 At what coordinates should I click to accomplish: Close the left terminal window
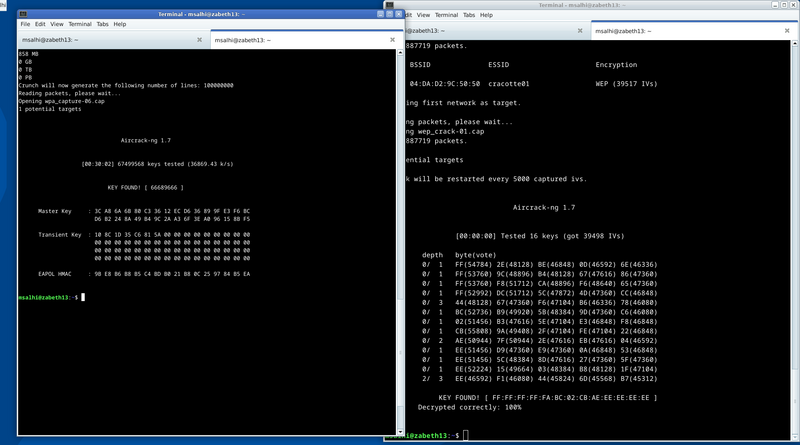(x=398, y=14)
